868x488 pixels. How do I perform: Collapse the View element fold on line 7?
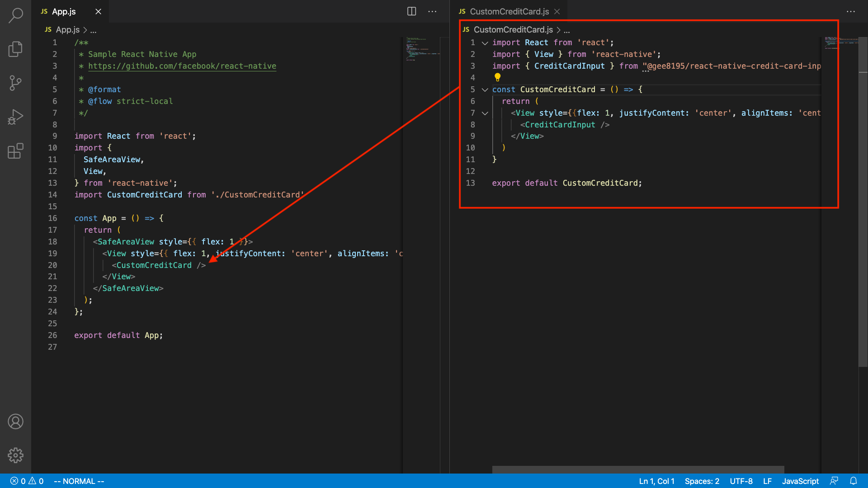485,113
